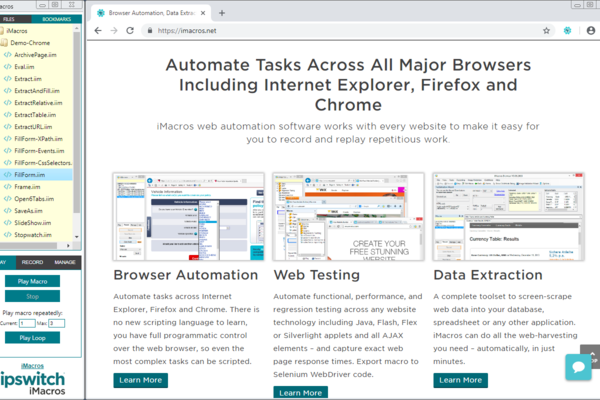Open a new tab with the plus icon

pyautogui.click(x=222, y=12)
